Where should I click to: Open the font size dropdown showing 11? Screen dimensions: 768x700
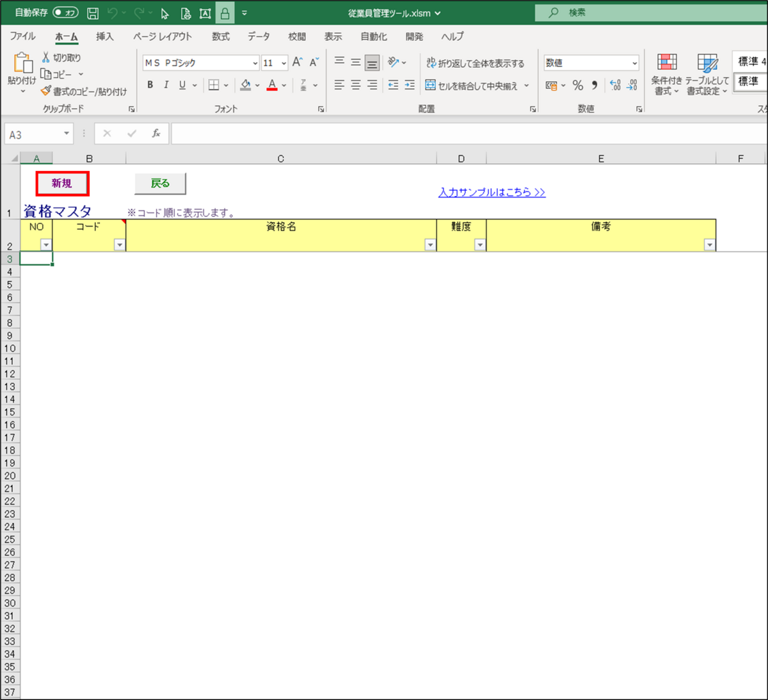click(284, 63)
